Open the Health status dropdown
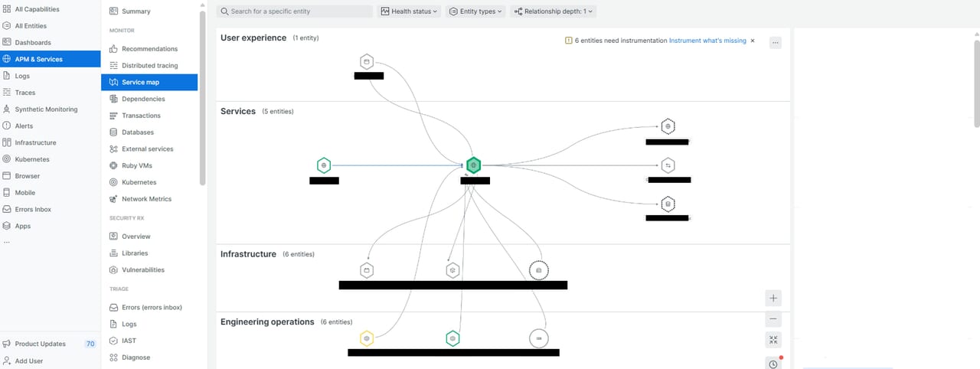Image resolution: width=980 pixels, height=369 pixels. click(409, 11)
